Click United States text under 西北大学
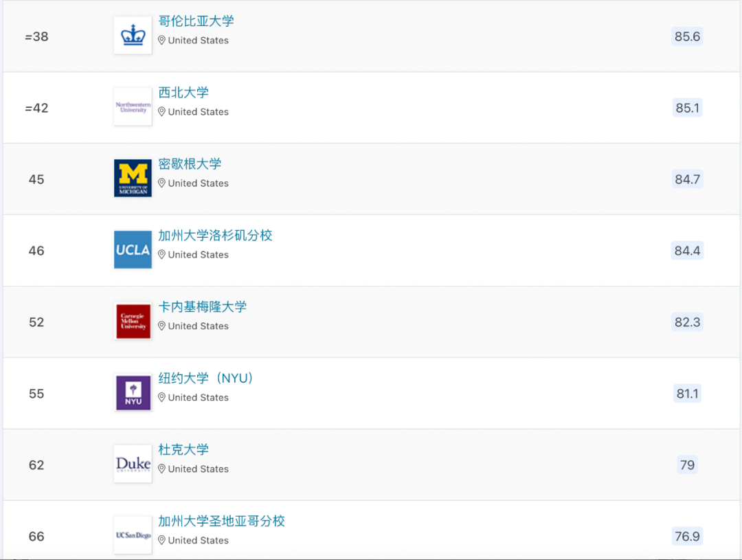742x560 pixels. pyautogui.click(x=199, y=112)
